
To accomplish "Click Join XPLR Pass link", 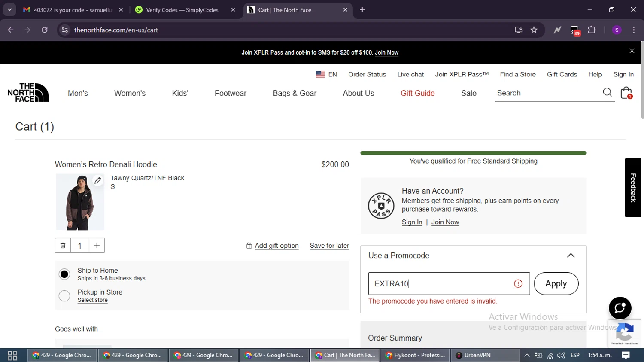I will click(x=462, y=74).
